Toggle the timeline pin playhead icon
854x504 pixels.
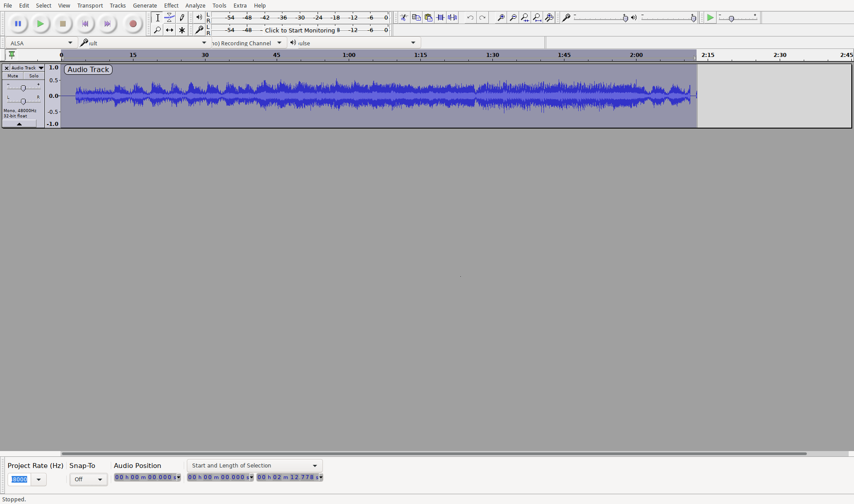(12, 55)
